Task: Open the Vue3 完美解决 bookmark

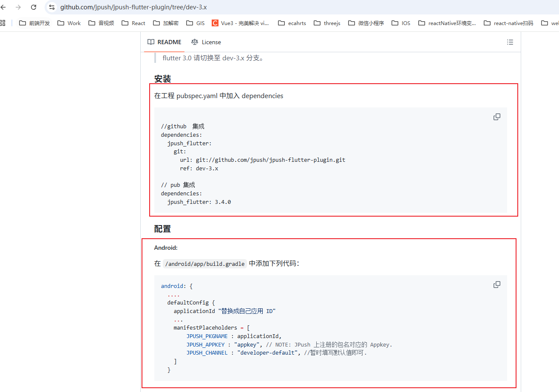Action: pyautogui.click(x=241, y=23)
